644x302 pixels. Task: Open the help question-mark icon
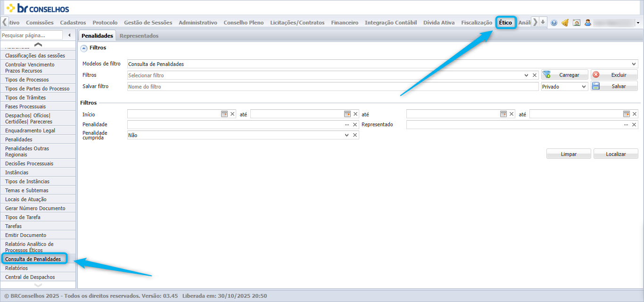[554, 23]
